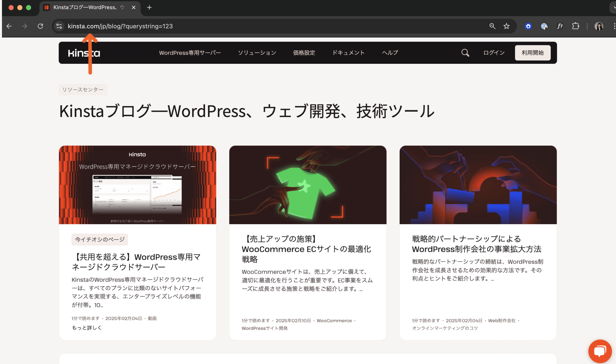Open the 1Password-style extension icon
The width and height of the screenshot is (616, 364).
[x=544, y=26]
